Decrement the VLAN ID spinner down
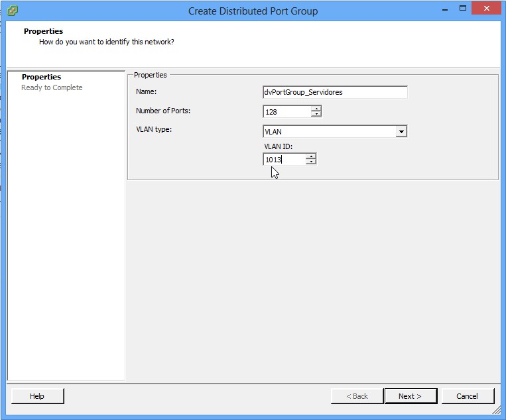Image resolution: width=506 pixels, height=420 pixels. (x=310, y=162)
